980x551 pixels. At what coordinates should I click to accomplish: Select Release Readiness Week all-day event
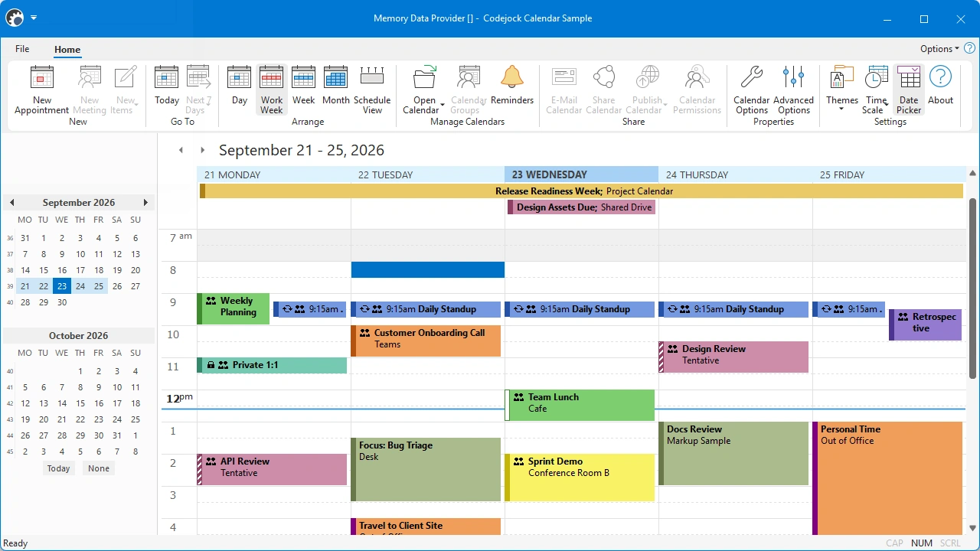pos(581,191)
